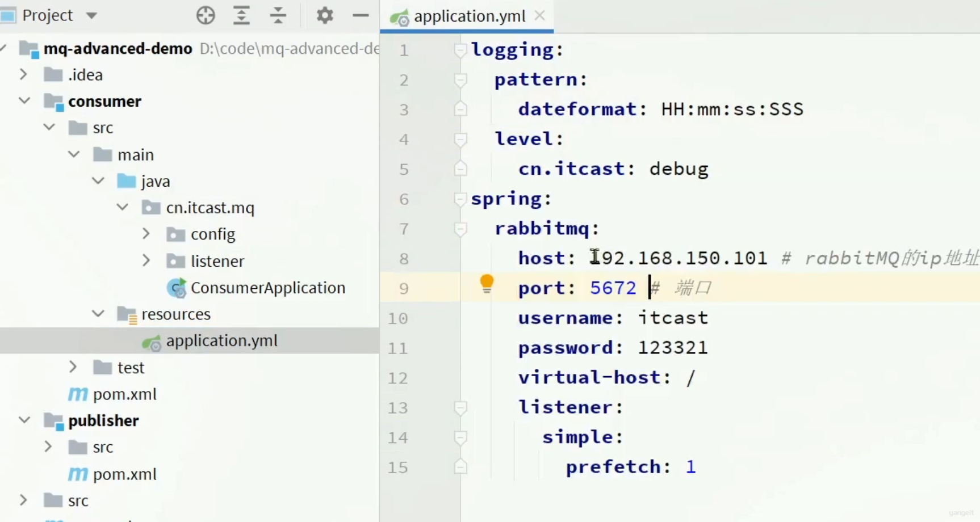The image size is (980, 522).
Task: Open the Project view dropdown arrow
Action: [91, 16]
